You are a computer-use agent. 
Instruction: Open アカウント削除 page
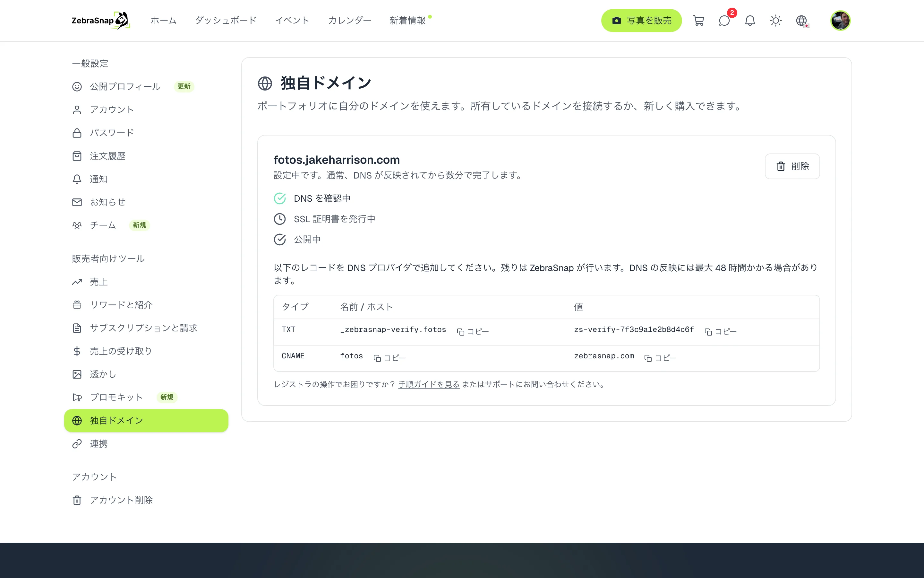[x=146, y=500]
